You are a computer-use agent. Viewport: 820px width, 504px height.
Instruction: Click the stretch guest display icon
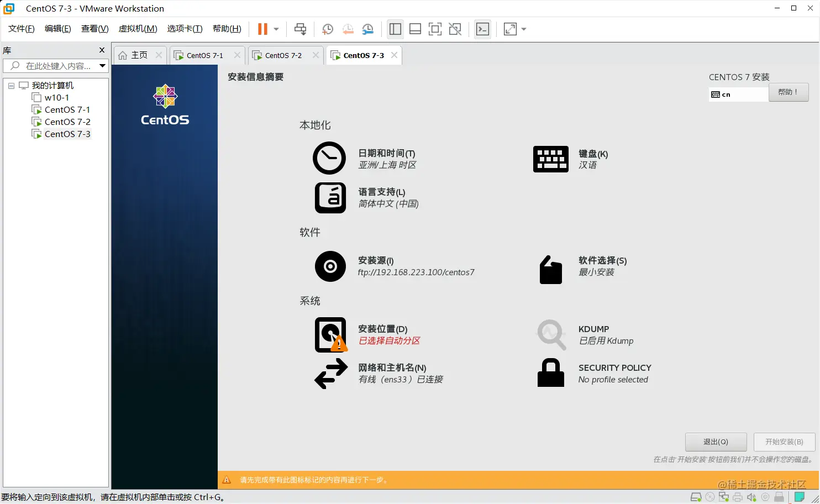click(510, 29)
